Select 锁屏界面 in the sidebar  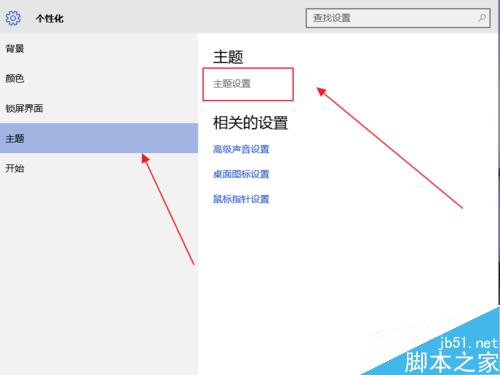pyautogui.click(x=99, y=108)
